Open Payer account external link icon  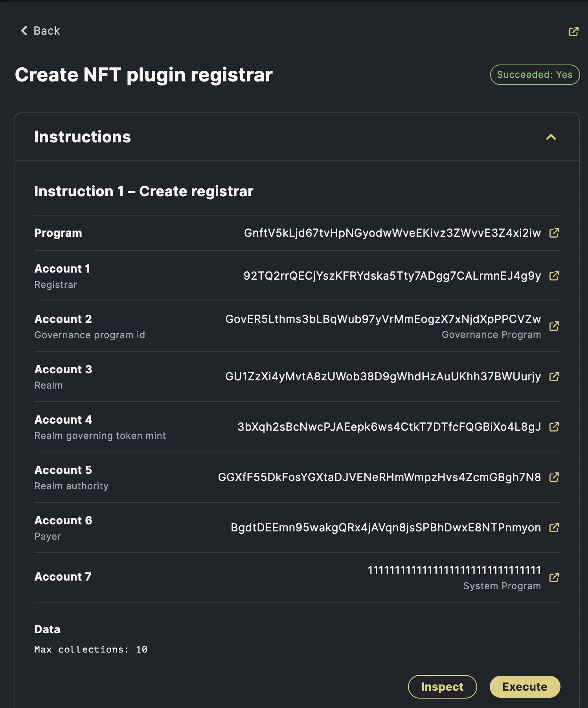pyautogui.click(x=554, y=527)
